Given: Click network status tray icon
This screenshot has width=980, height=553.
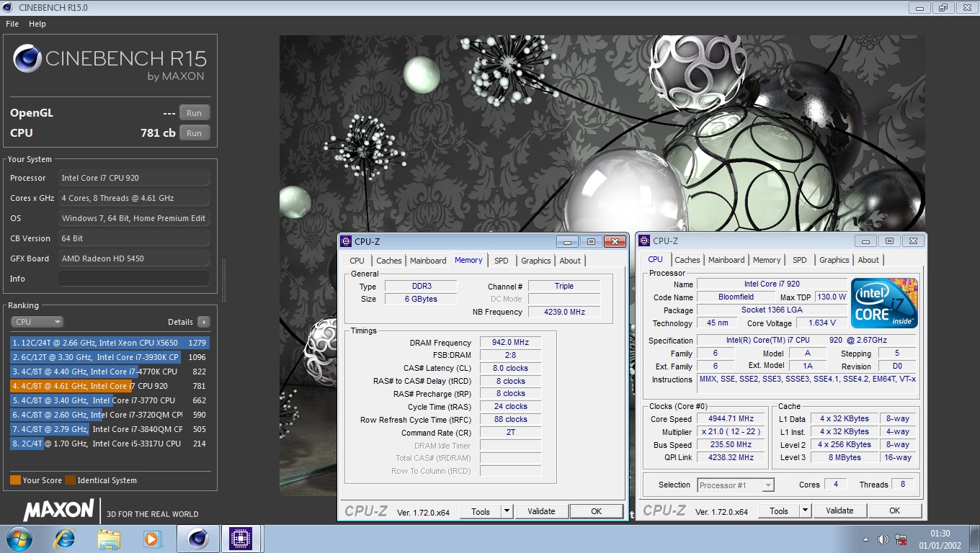Looking at the screenshot, I should coord(900,539).
